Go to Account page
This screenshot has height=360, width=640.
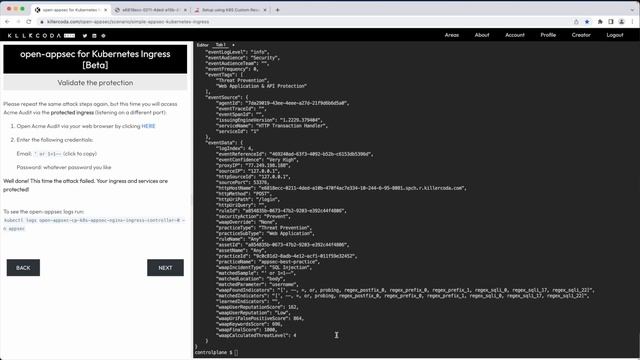click(x=515, y=35)
